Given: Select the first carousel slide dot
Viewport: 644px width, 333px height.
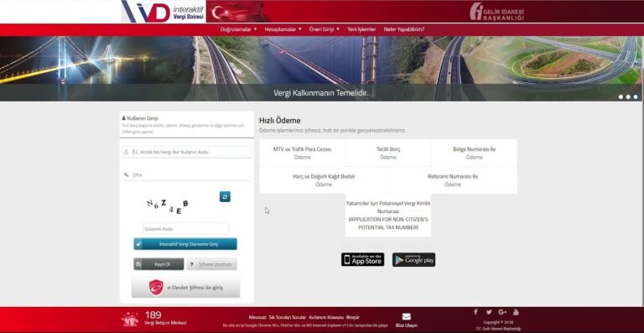Looking at the screenshot, I should (621, 97).
